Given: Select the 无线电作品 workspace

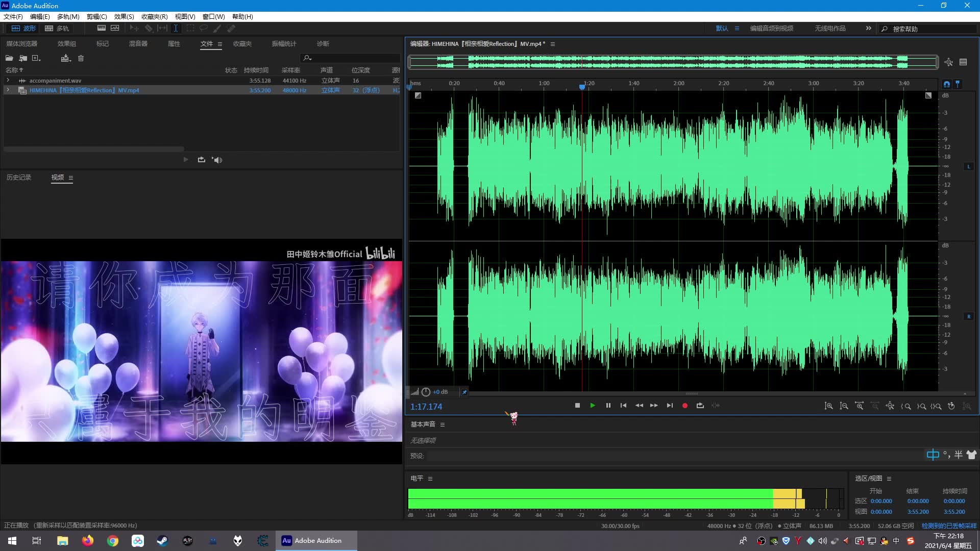Looking at the screenshot, I should coord(830,29).
